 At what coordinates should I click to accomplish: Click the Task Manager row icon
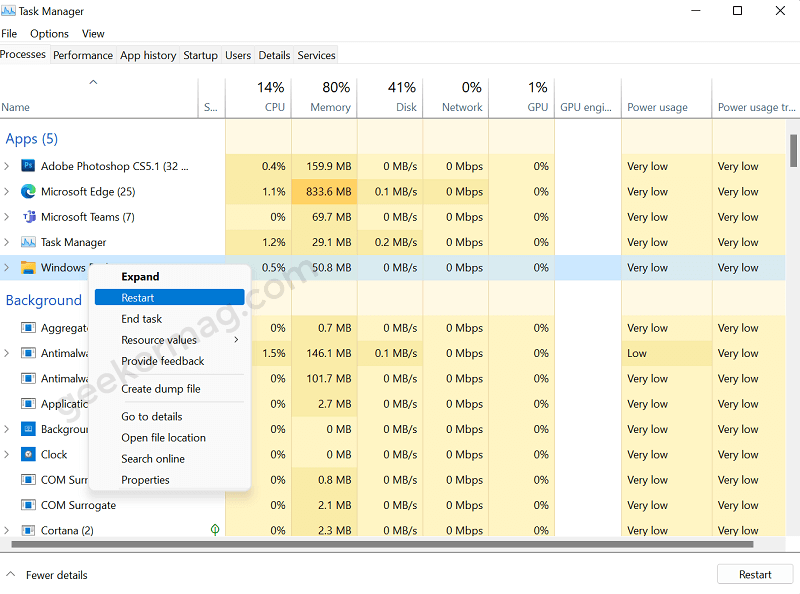[x=28, y=242]
